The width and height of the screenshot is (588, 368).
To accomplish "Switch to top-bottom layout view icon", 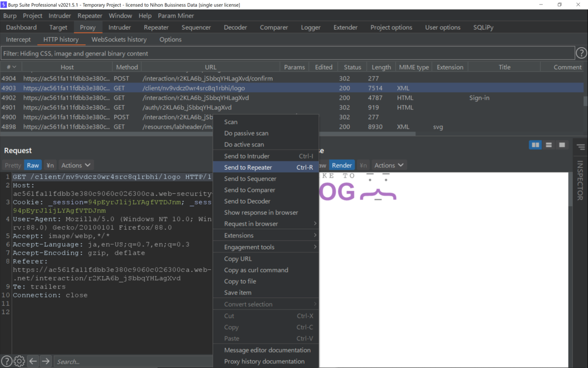I will point(549,145).
